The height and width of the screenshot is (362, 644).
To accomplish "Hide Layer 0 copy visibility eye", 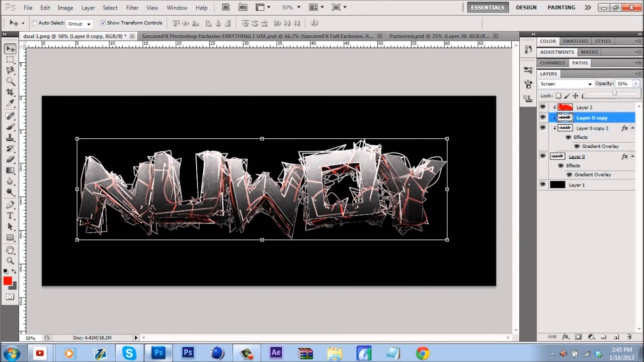I will point(542,118).
